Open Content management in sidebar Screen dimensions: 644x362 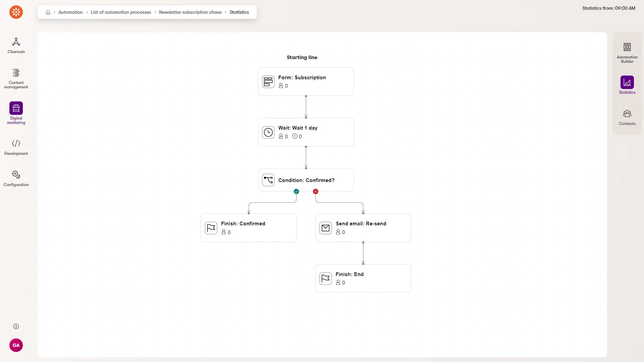[x=16, y=79]
